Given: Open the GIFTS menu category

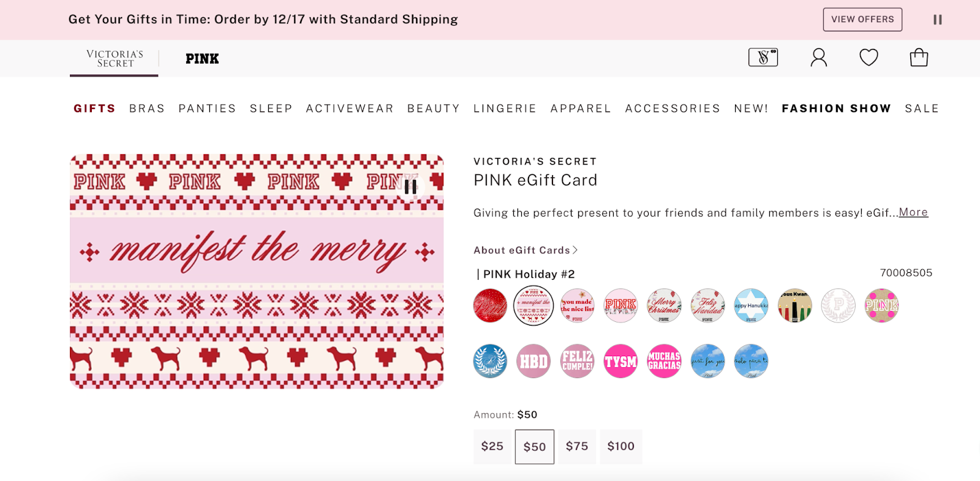Looking at the screenshot, I should (x=94, y=108).
